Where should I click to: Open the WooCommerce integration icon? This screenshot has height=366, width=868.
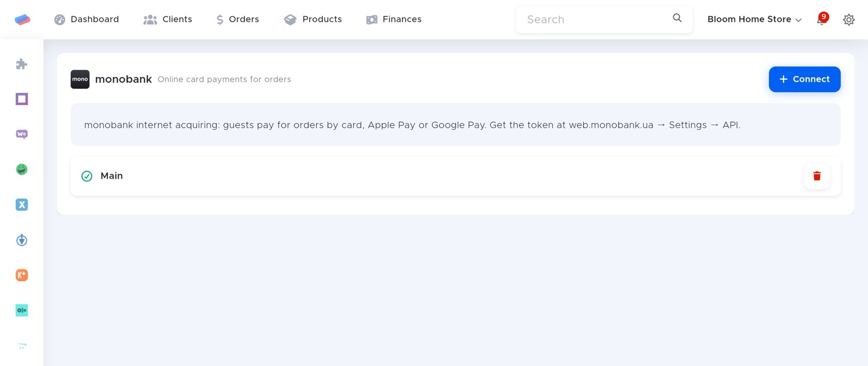point(22,134)
